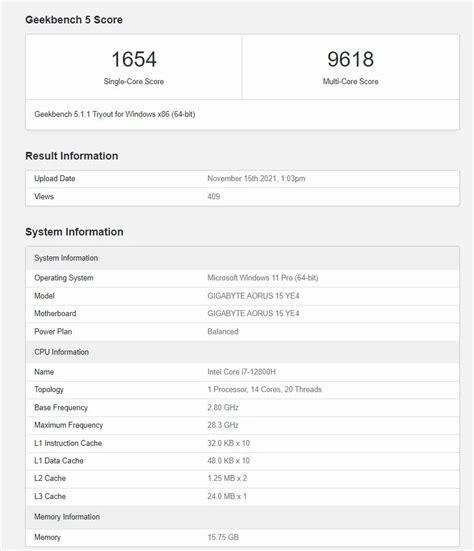Click the Maximum Frequency label
Viewport: 474px width, 551px height.
[x=69, y=425]
